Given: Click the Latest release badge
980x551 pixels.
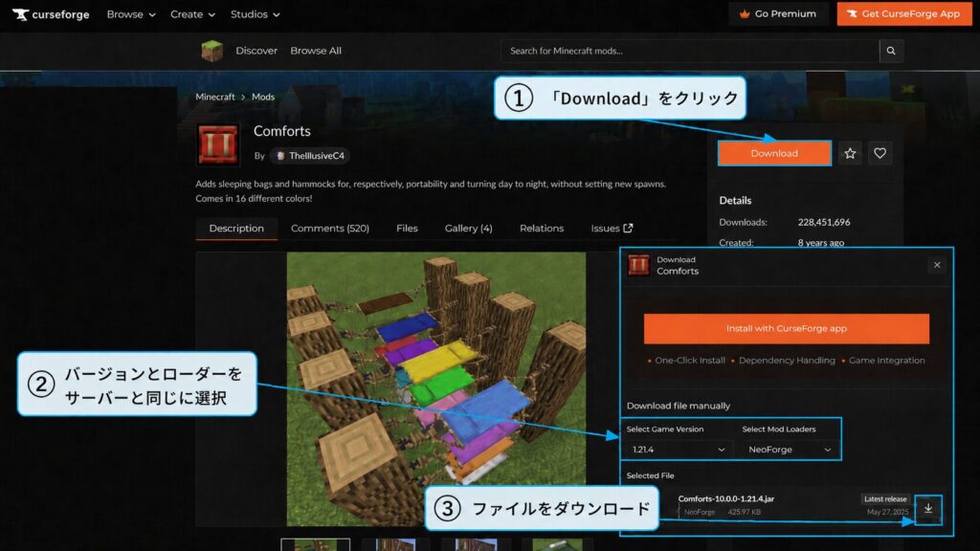Looking at the screenshot, I should (885, 498).
